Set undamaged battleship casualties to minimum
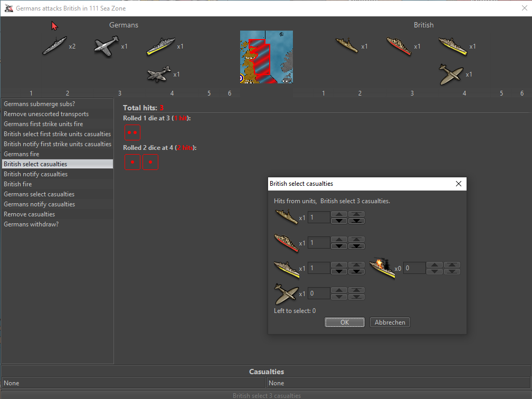This screenshot has height=399, width=532. [x=356, y=271]
